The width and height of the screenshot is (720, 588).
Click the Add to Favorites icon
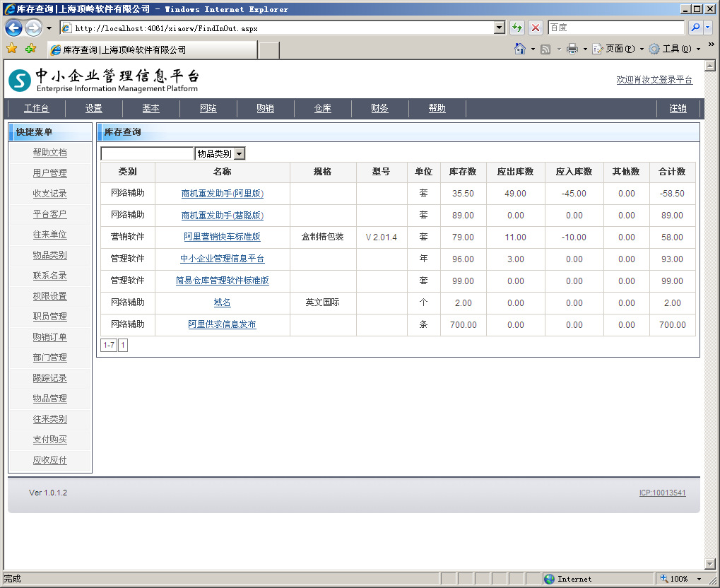pos(30,49)
